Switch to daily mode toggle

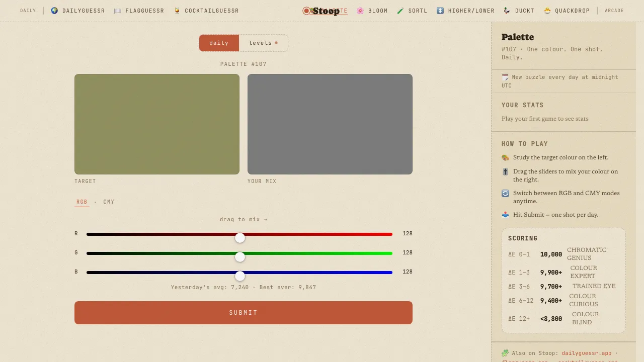[x=219, y=43]
